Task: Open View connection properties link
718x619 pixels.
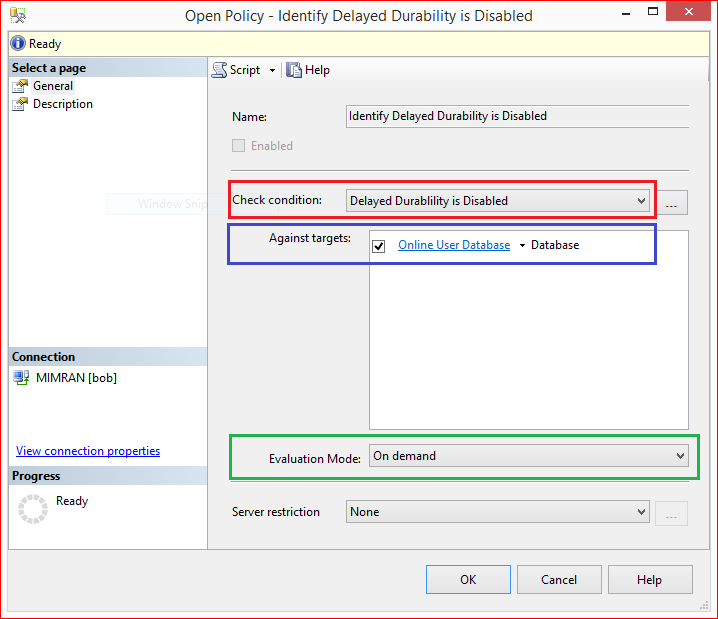Action: pyautogui.click(x=88, y=451)
